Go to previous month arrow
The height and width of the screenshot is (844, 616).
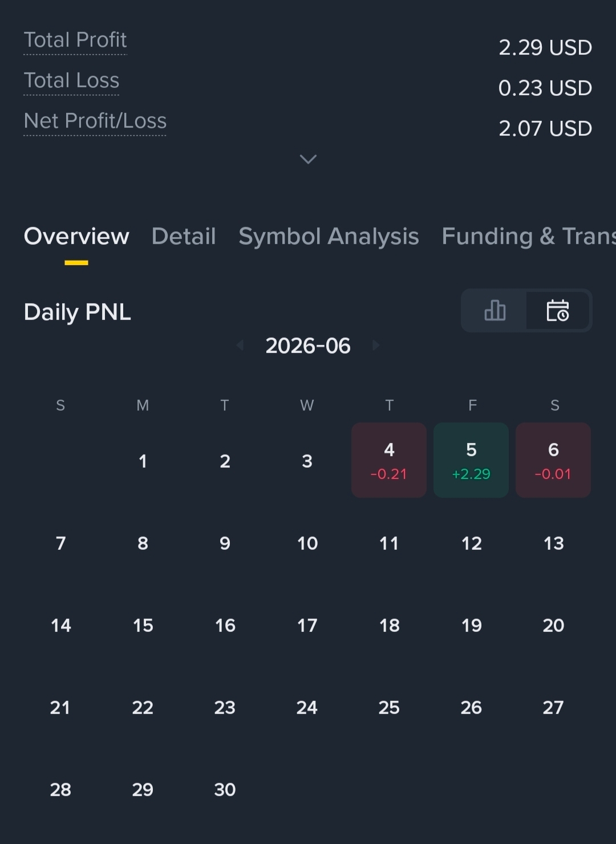240,345
